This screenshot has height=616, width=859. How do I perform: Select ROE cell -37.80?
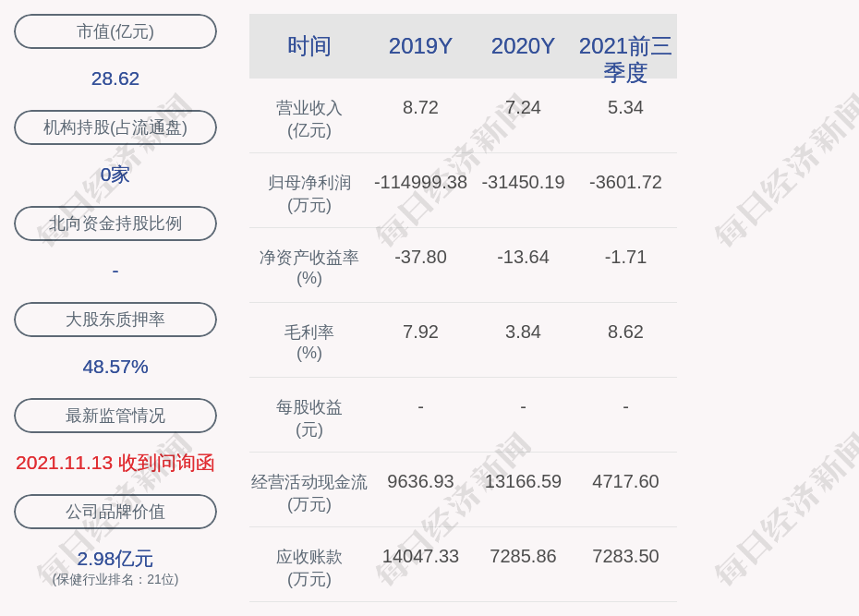tap(421, 257)
